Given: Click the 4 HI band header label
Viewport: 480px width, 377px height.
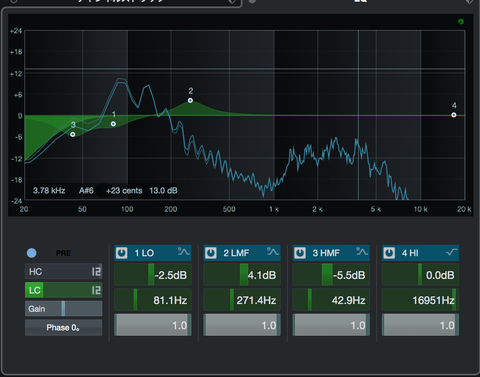Looking at the screenshot, I should pos(410,253).
